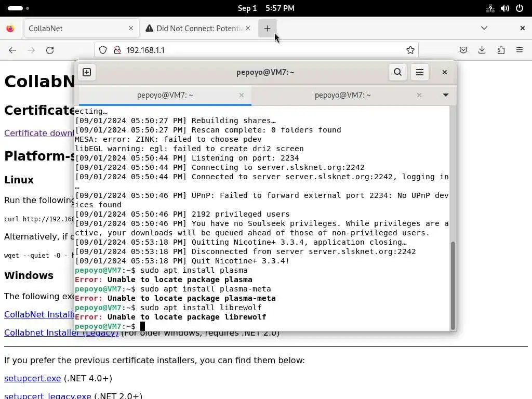This screenshot has height=399, width=532.
Task: Click the network status icon
Action: pos(490,8)
